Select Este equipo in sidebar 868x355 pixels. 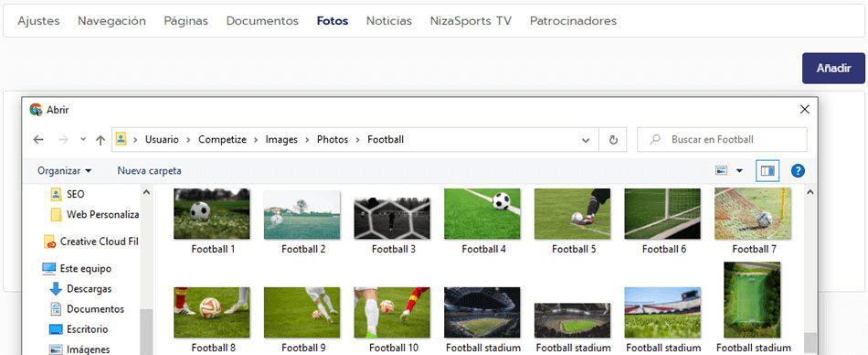click(77, 268)
